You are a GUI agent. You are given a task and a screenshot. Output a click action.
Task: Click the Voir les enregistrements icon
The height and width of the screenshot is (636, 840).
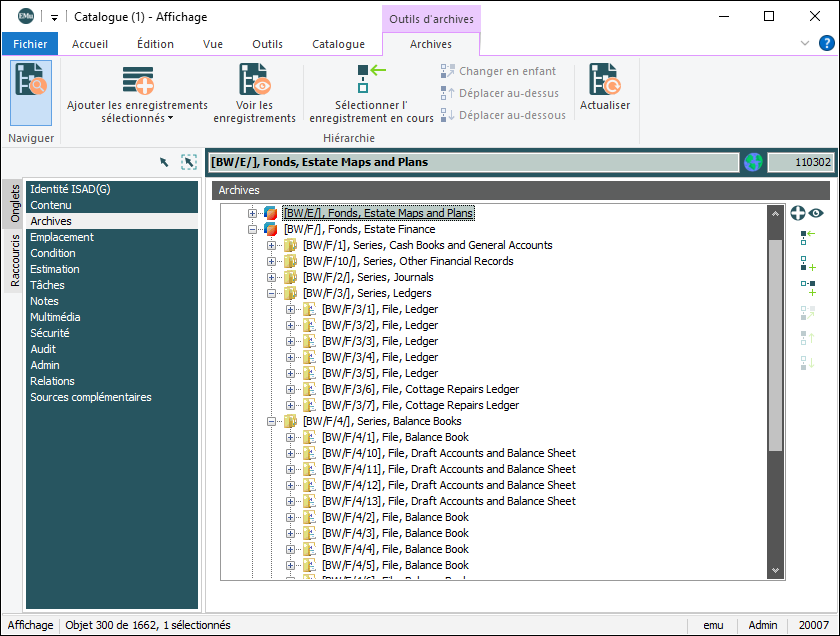coord(254,80)
